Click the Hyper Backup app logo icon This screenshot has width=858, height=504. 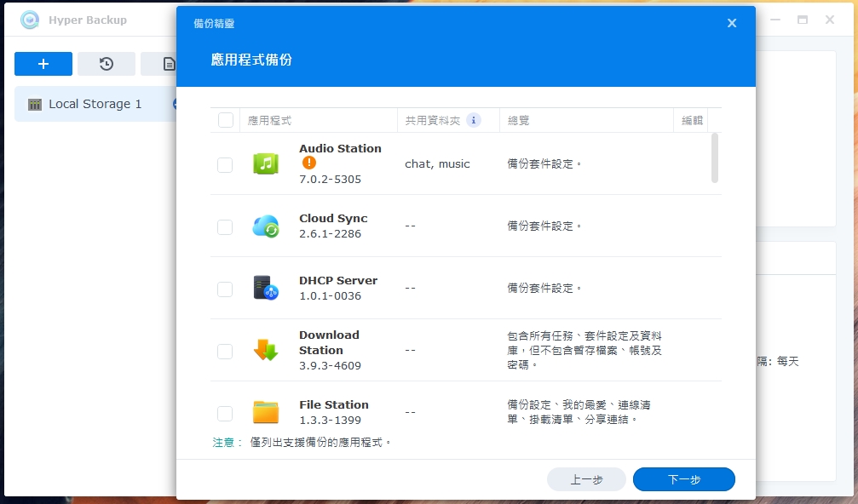pyautogui.click(x=30, y=20)
